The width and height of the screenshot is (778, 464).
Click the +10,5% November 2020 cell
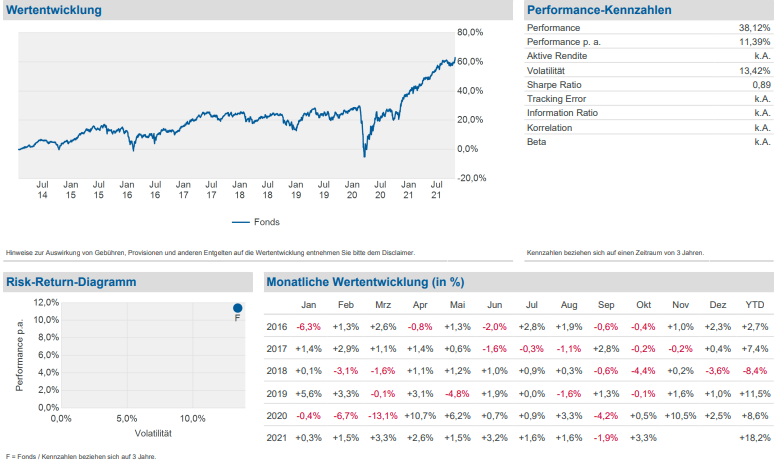pos(680,414)
